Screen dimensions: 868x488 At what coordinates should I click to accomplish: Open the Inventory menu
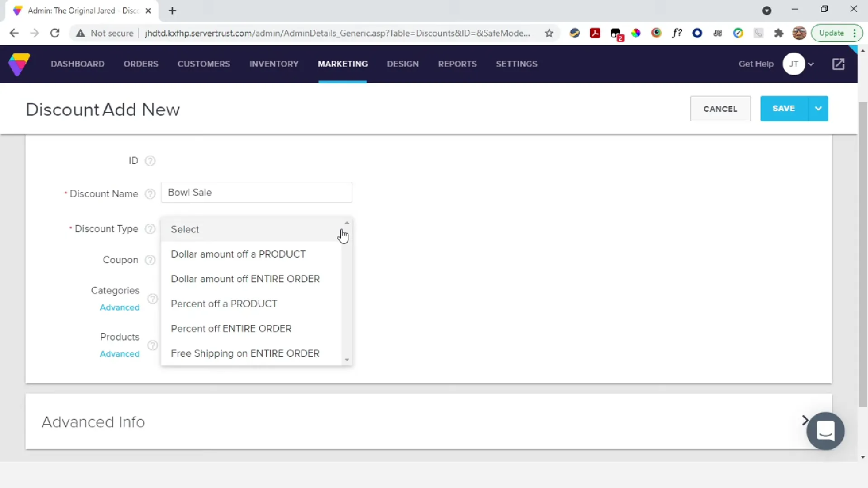tap(274, 64)
